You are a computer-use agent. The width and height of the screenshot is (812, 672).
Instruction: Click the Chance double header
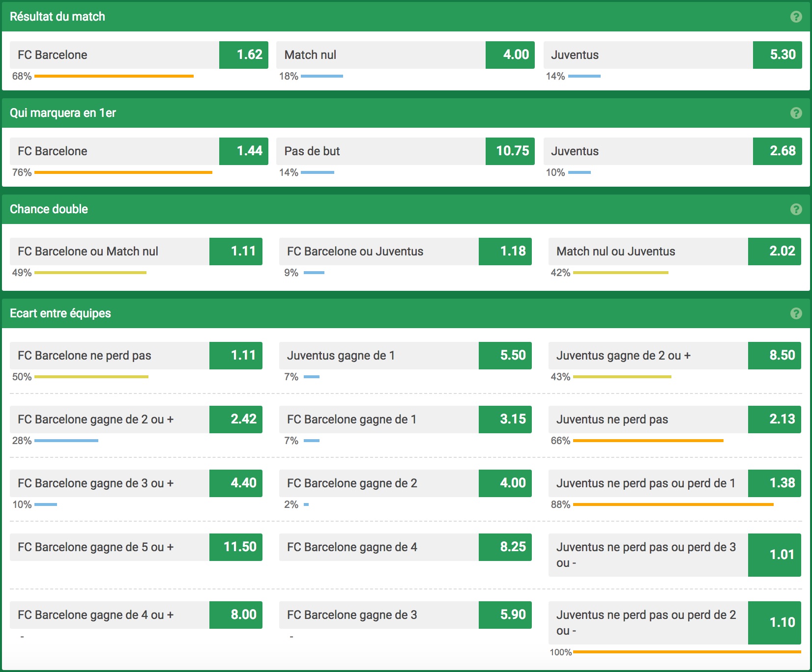click(406, 209)
